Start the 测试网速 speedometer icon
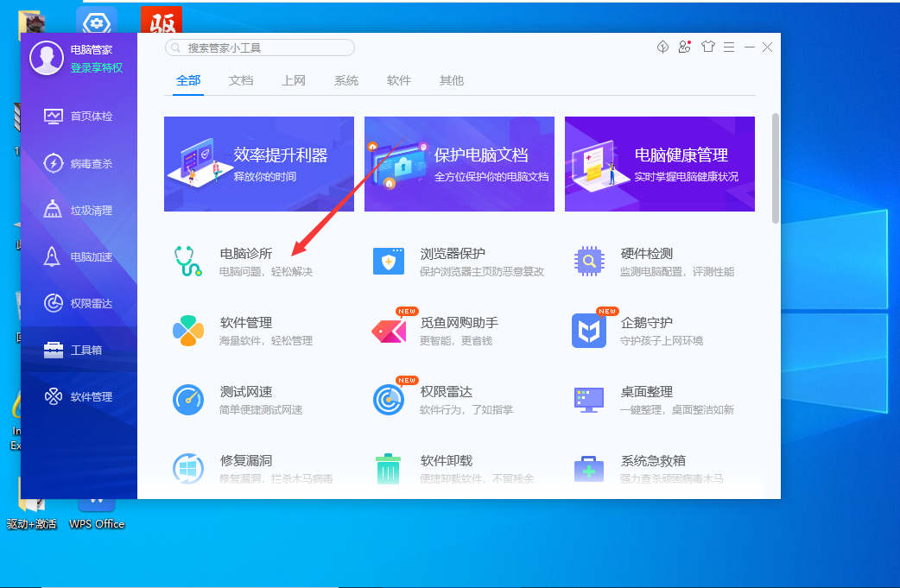Image resolution: width=900 pixels, height=588 pixels. pyautogui.click(x=188, y=400)
